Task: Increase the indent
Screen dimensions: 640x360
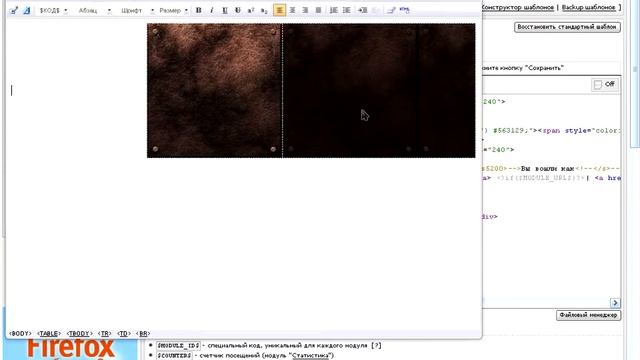Action: (362, 10)
